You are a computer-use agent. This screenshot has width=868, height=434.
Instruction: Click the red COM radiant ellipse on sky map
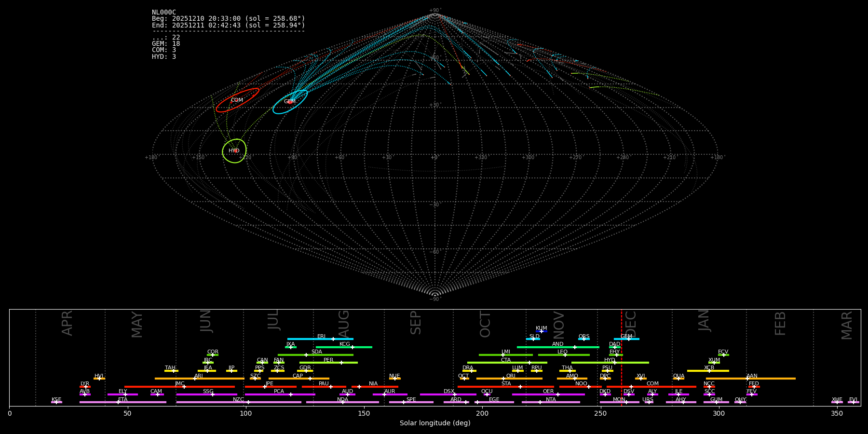click(x=237, y=100)
